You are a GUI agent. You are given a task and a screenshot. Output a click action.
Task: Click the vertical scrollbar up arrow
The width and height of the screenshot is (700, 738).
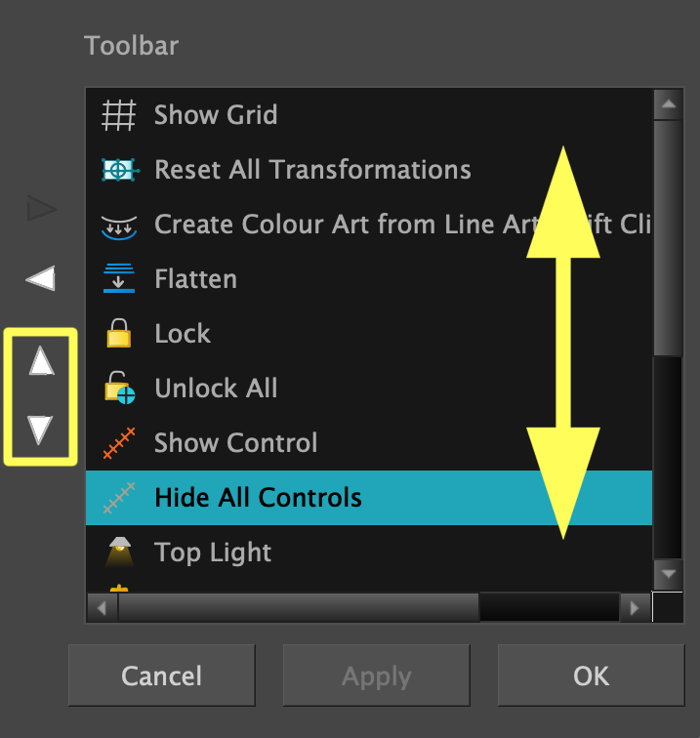[x=668, y=102]
